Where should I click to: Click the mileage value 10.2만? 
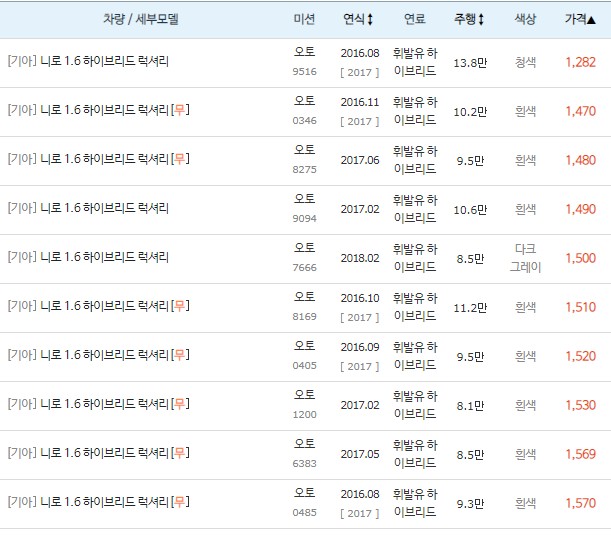tap(470, 112)
